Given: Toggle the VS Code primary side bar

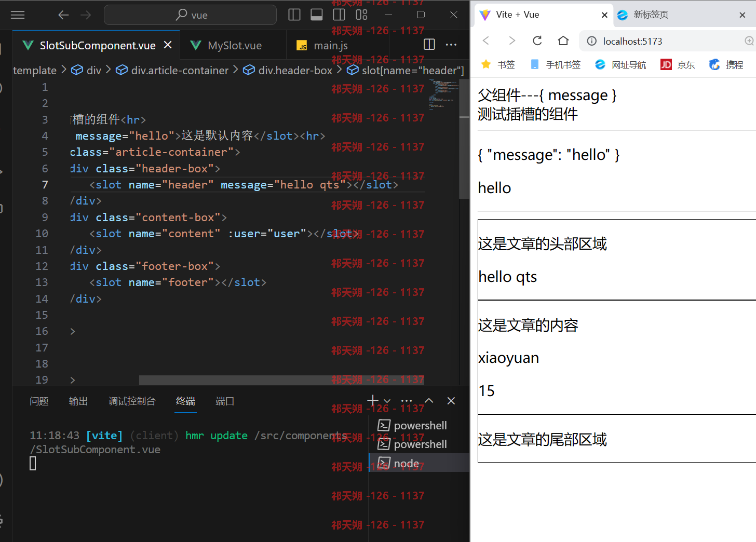Looking at the screenshot, I should click(294, 15).
